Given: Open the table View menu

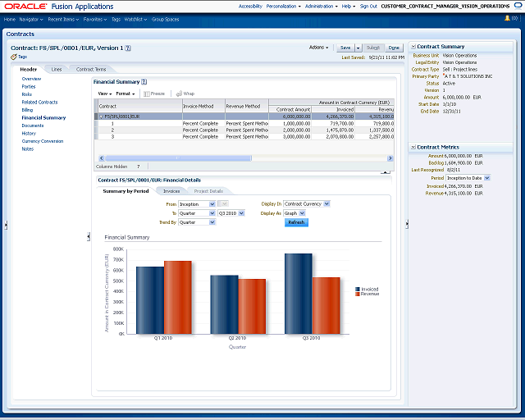Looking at the screenshot, I should (105, 94).
